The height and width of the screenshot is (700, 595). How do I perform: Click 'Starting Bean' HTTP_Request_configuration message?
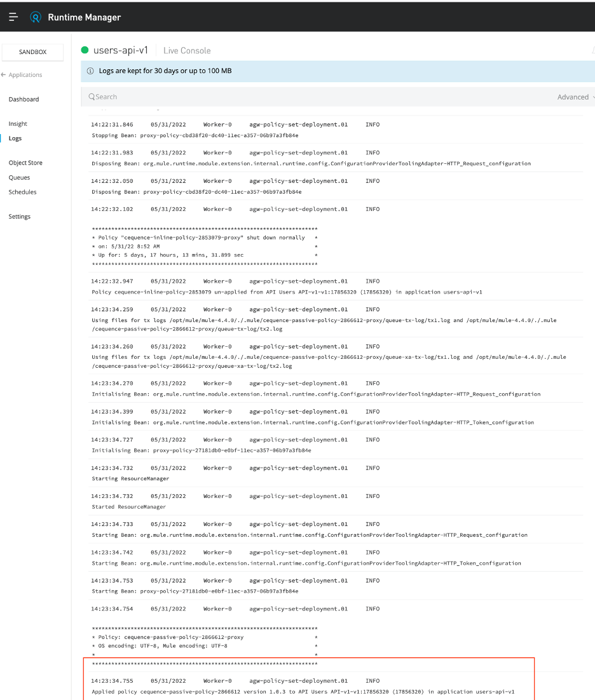pos(310,535)
